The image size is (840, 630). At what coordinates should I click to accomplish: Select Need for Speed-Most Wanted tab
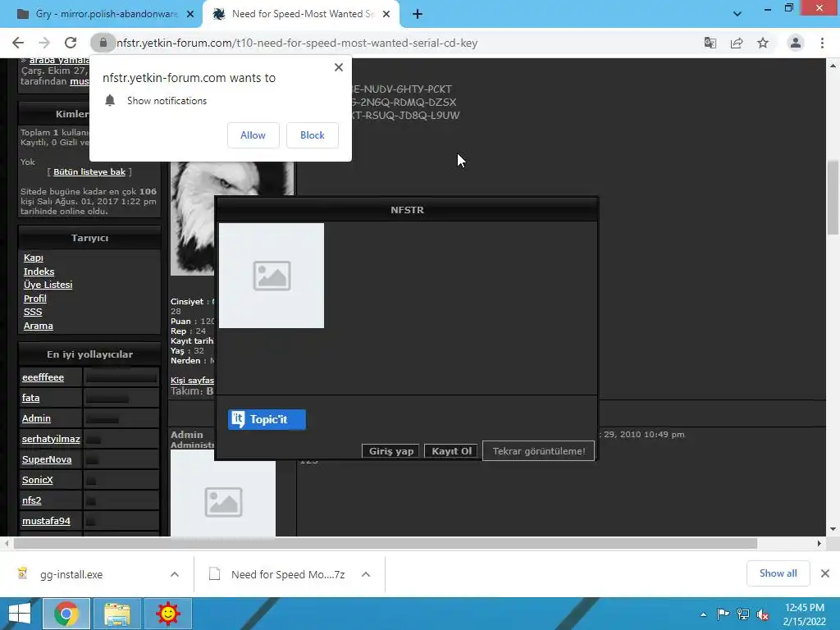pyautogui.click(x=300, y=14)
